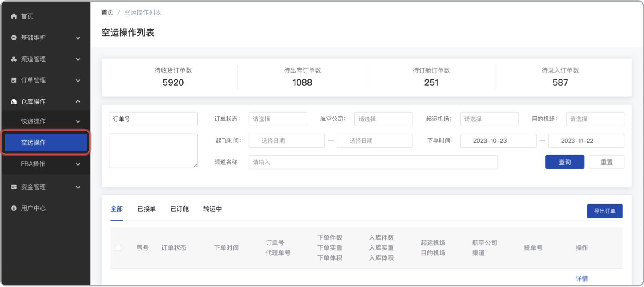Click the 仓库操作 warehouse icon
Screen dimensions: 644x287
[x=13, y=101]
